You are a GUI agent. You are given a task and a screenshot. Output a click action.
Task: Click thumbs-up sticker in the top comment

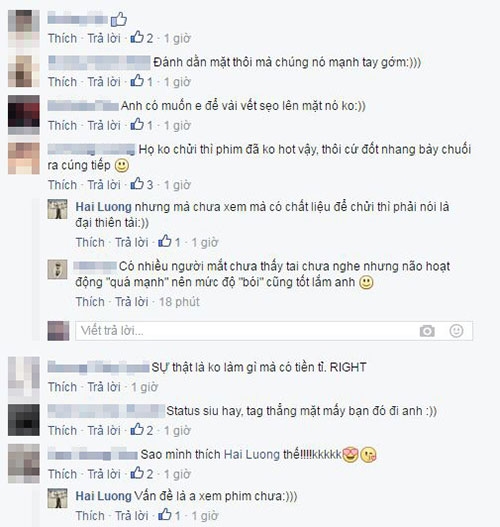click(119, 19)
